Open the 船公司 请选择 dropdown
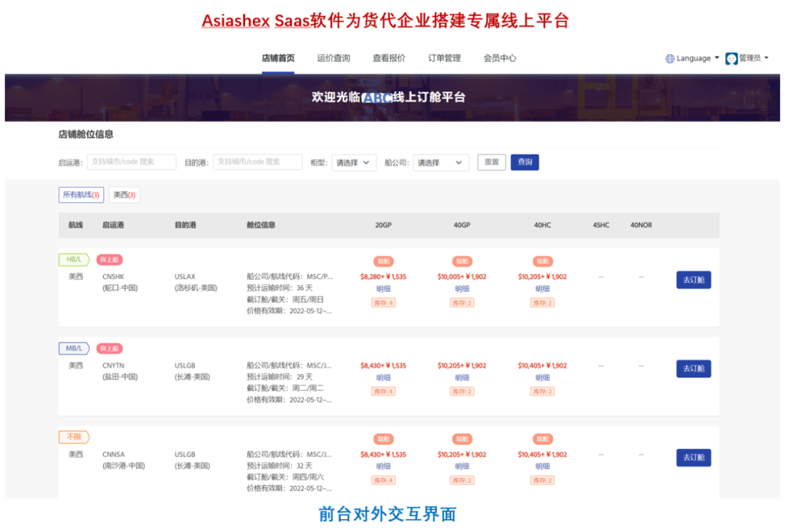The image size is (785, 532). (x=440, y=162)
